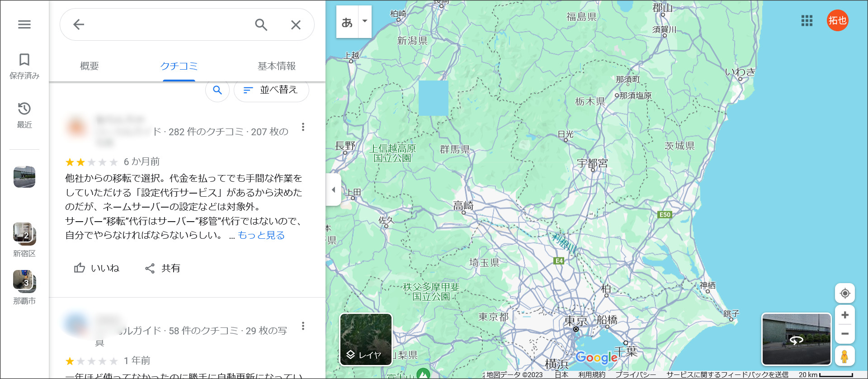
Task: Open the 並べ替え sort button
Action: point(271,90)
